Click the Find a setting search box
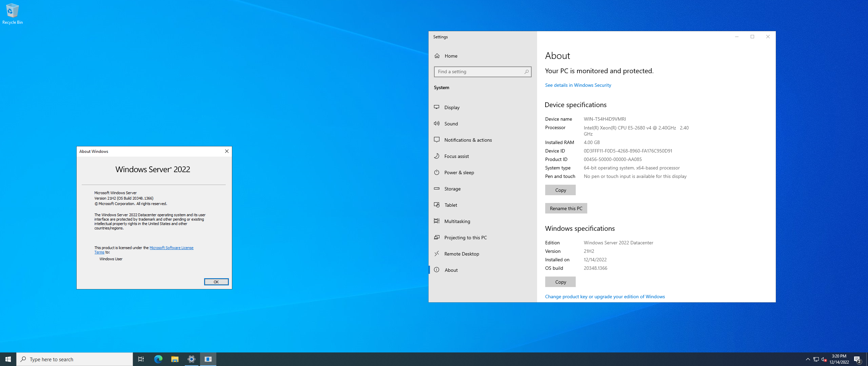 [x=482, y=72]
